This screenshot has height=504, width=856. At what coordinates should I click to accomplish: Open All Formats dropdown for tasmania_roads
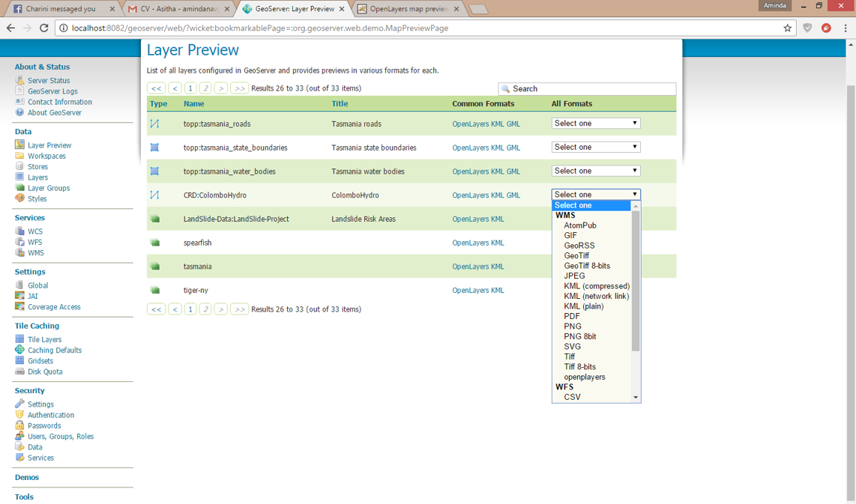596,124
